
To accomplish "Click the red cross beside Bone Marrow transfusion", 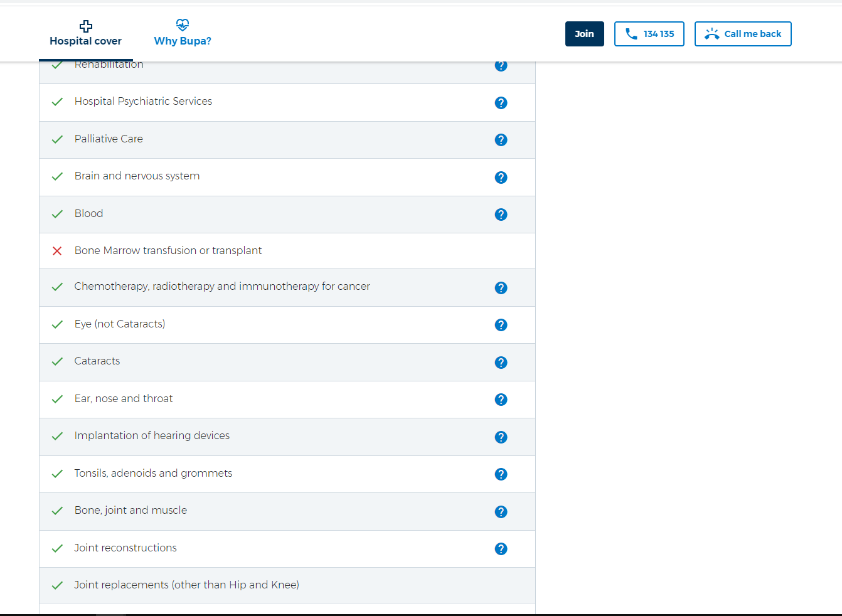I will [x=57, y=251].
